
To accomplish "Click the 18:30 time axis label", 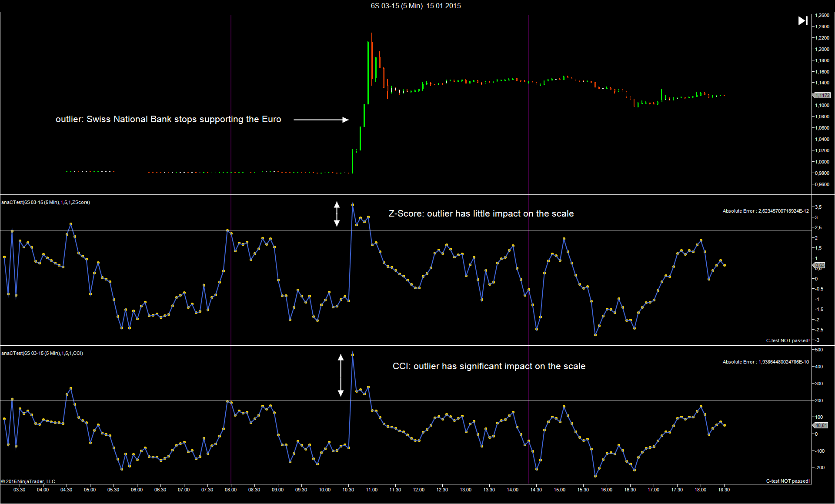I will point(724,490).
